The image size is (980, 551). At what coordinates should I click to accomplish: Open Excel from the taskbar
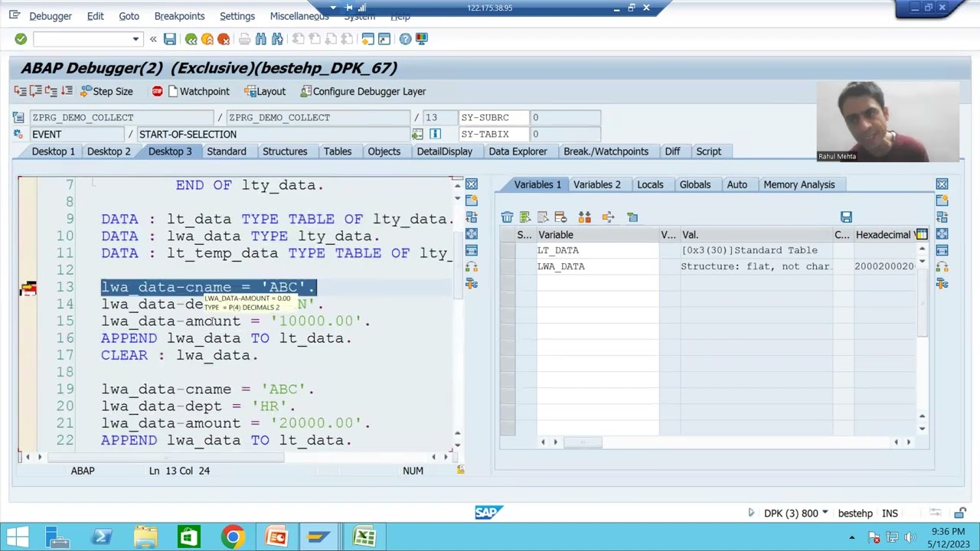(364, 536)
